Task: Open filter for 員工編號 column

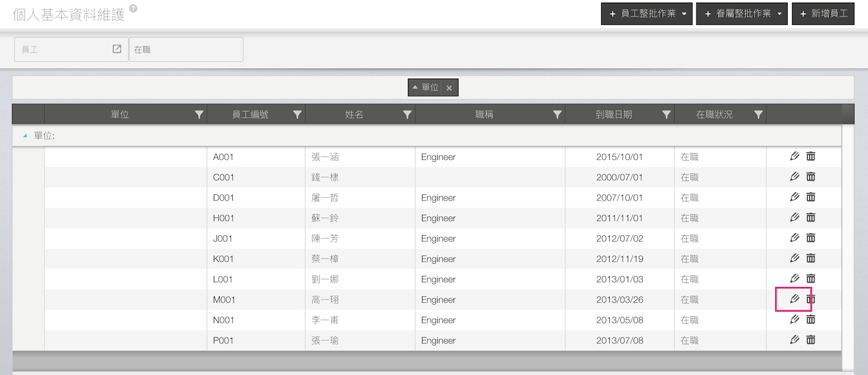Action: pos(297,114)
